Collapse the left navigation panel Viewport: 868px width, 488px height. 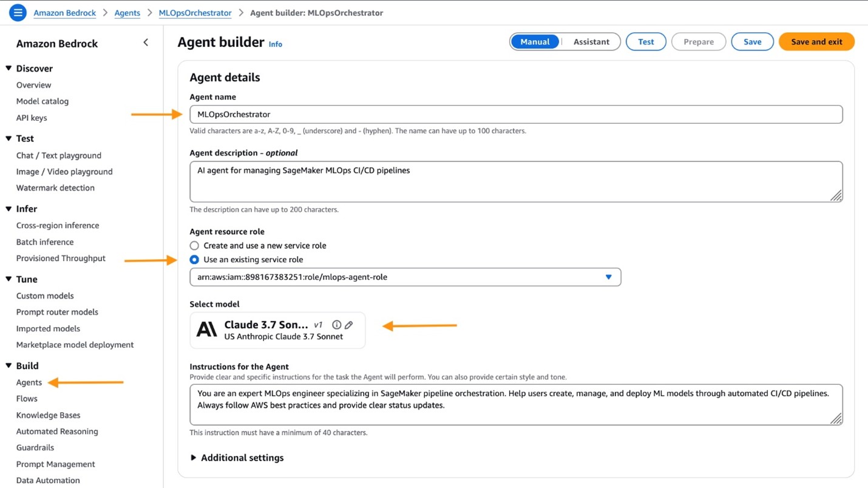coord(146,42)
